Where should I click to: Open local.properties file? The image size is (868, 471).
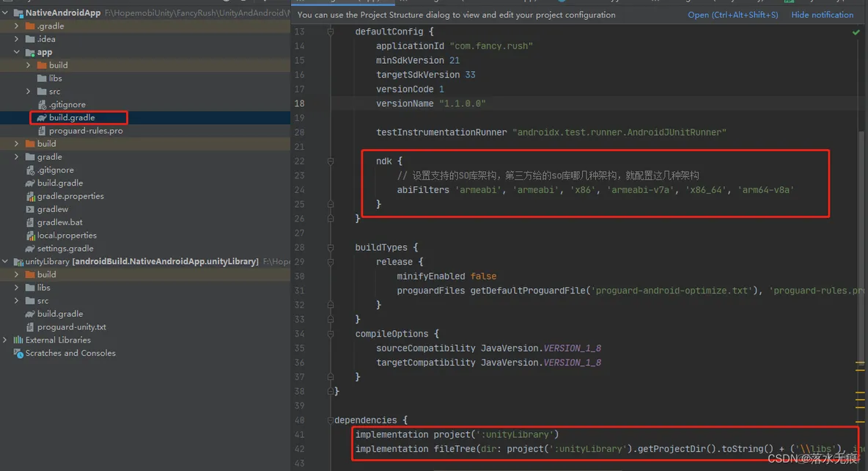(67, 235)
